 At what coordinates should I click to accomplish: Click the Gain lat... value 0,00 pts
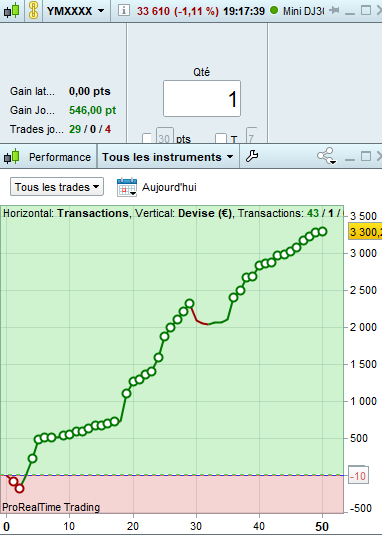click(x=90, y=91)
